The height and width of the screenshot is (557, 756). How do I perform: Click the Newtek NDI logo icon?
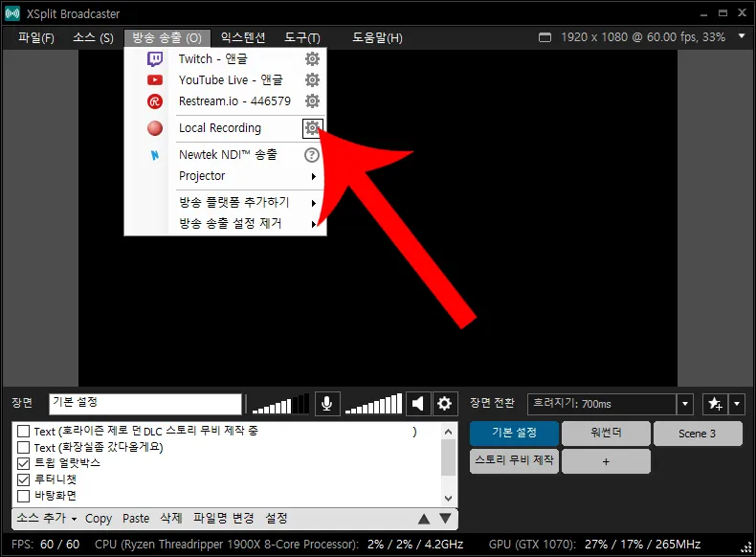click(x=155, y=155)
